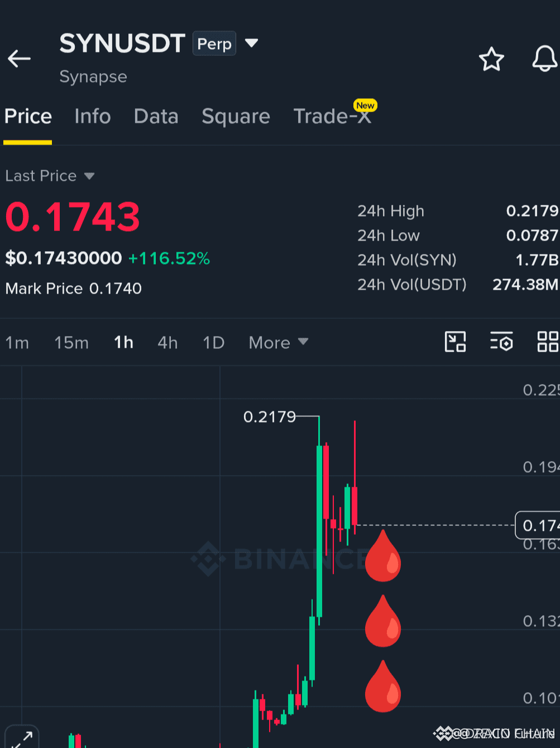Expand the More intervals dropdown
The image size is (560, 748).
(x=278, y=342)
